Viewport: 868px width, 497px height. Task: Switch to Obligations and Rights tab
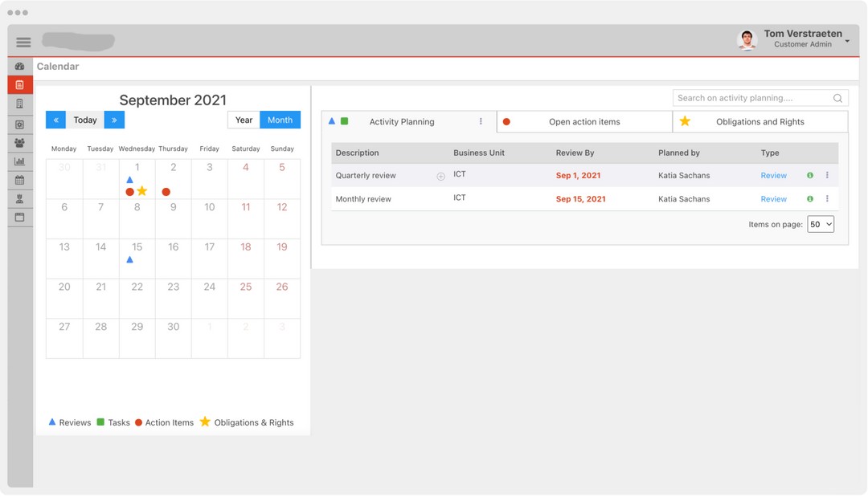pyautogui.click(x=759, y=122)
